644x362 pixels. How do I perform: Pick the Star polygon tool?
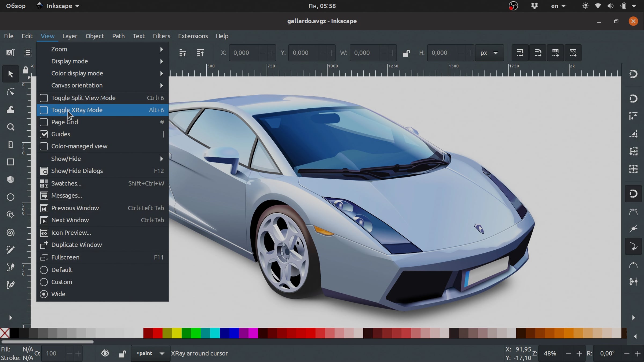[x=10, y=215]
